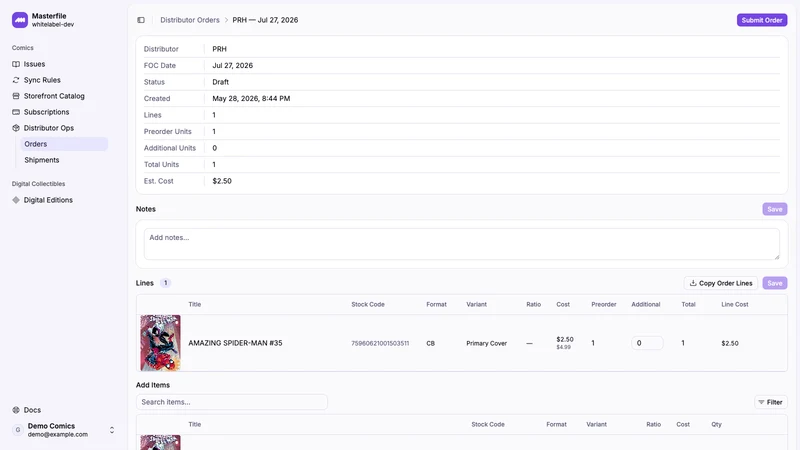Focus the Add notes text area
Image resolution: width=800 pixels, height=450 pixels.
click(461, 244)
